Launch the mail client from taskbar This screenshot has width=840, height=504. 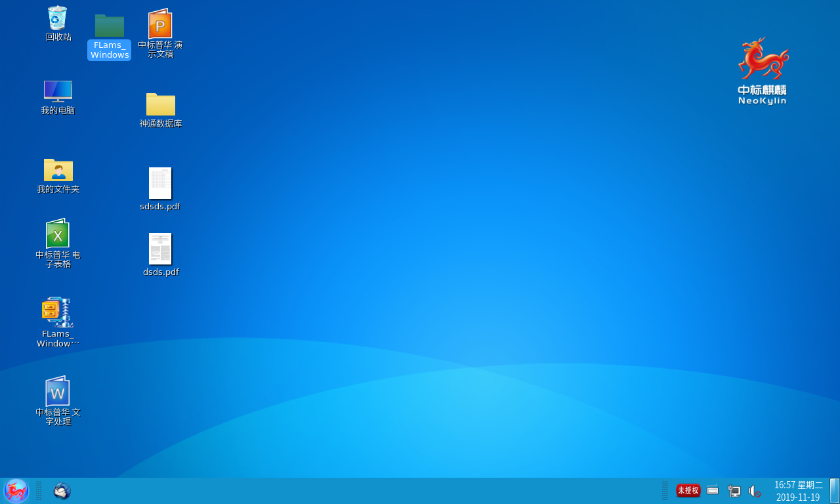[x=62, y=491]
